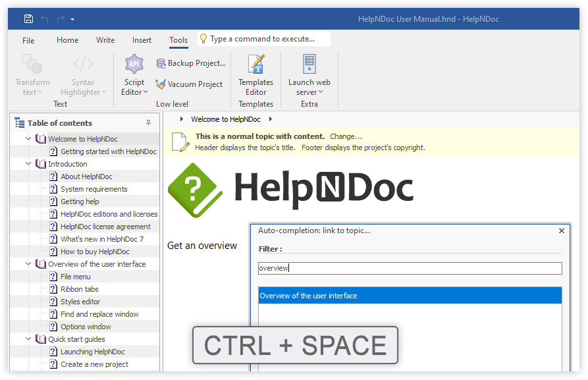Switch to the Insert ribbon tab
The height and width of the screenshot is (380, 588).
point(142,40)
